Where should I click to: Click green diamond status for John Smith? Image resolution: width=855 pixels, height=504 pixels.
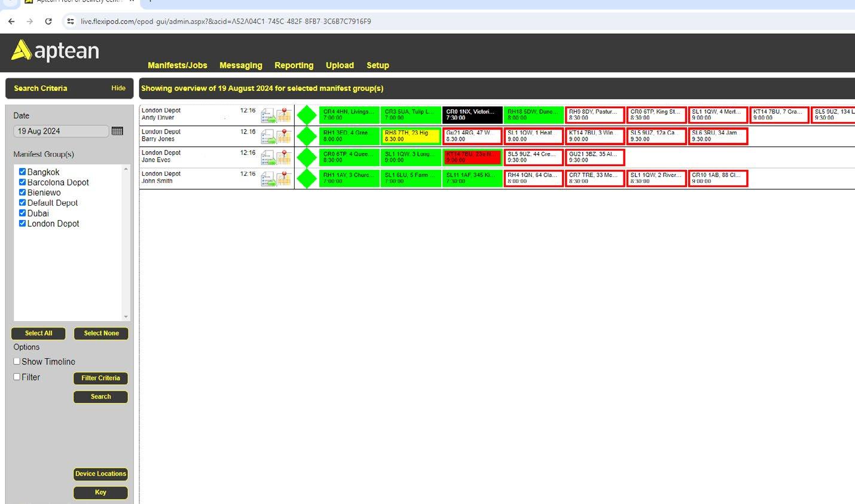coord(307,179)
